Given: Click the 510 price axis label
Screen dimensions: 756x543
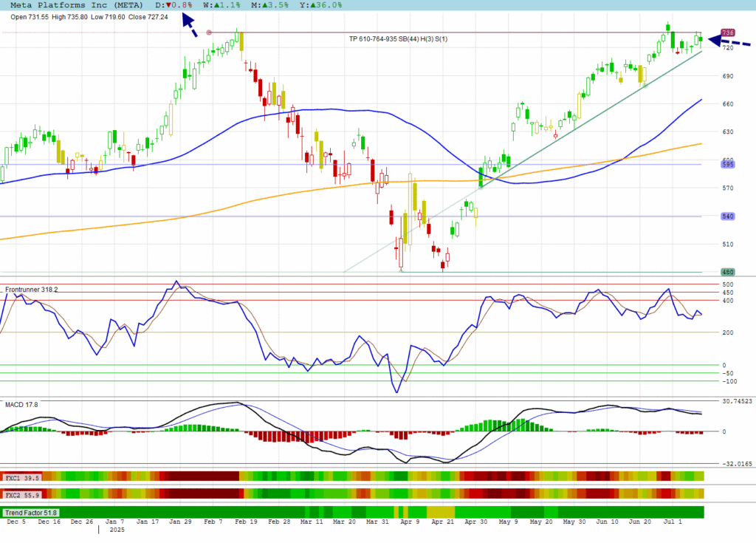Looking at the screenshot, I should pyautogui.click(x=727, y=245).
